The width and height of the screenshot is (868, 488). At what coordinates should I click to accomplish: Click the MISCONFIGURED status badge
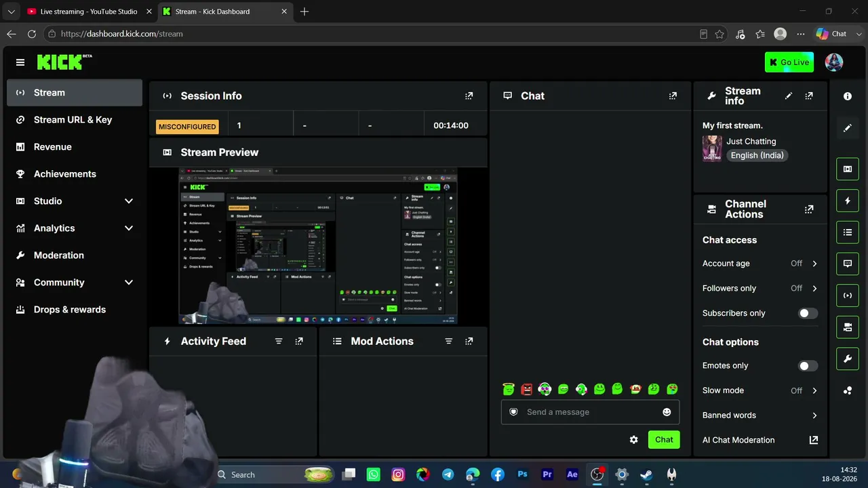pos(186,127)
